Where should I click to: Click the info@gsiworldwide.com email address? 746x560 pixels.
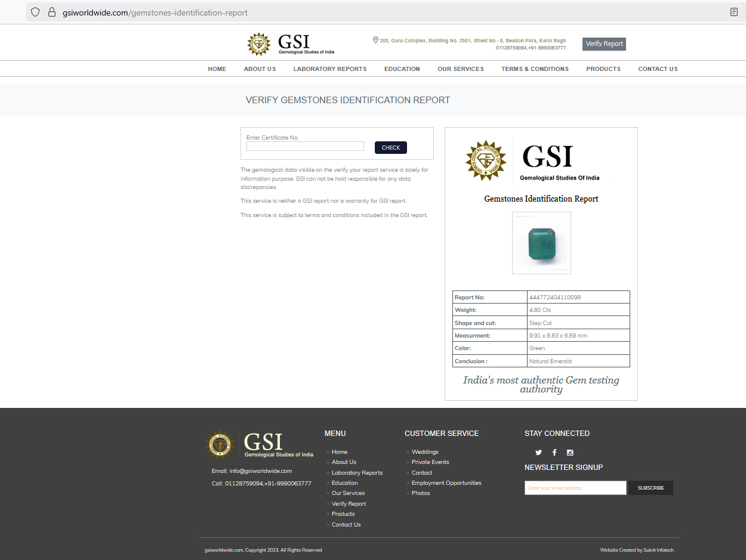(x=261, y=471)
